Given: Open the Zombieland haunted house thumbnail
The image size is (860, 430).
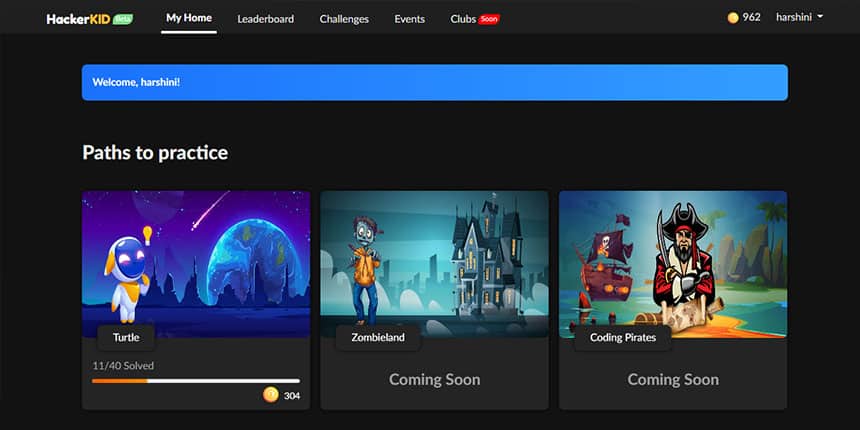Looking at the screenshot, I should (434, 264).
